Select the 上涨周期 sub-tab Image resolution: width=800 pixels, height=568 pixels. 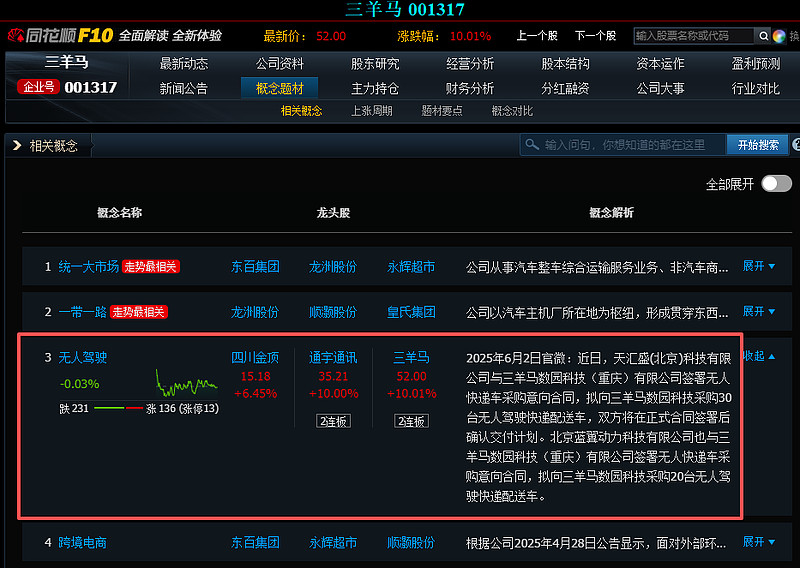371,111
